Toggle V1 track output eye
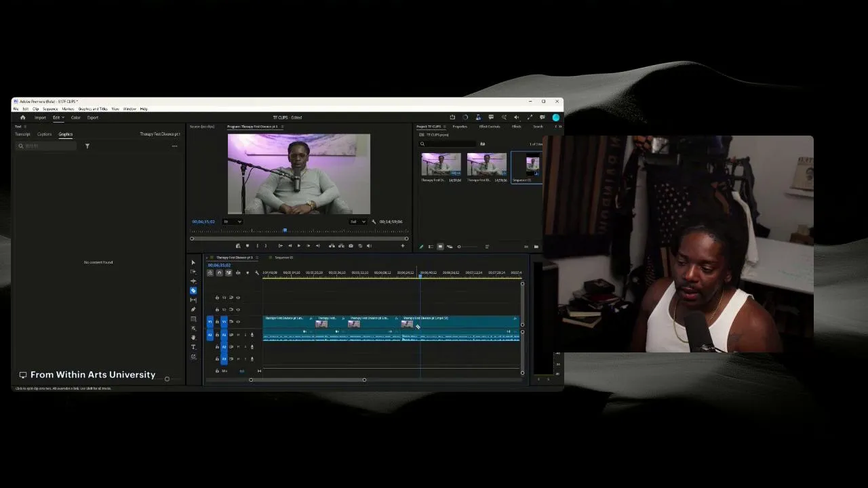 [238, 321]
